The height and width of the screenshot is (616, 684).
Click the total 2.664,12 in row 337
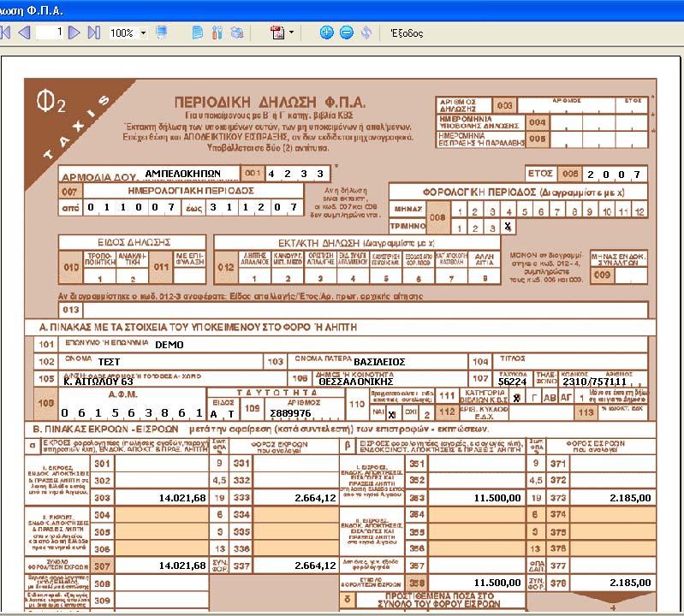tap(315, 566)
